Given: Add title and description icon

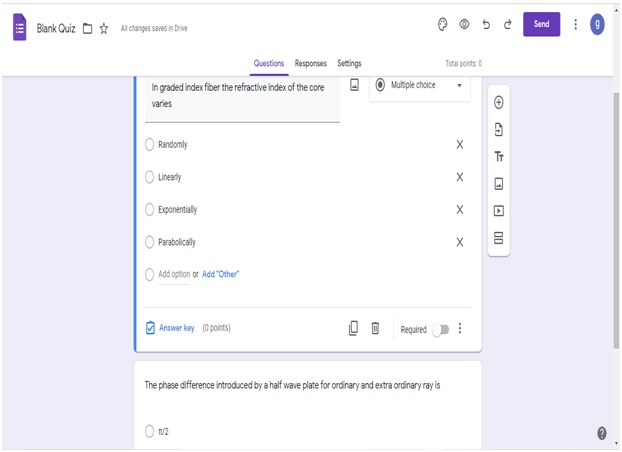Looking at the screenshot, I should tap(498, 157).
